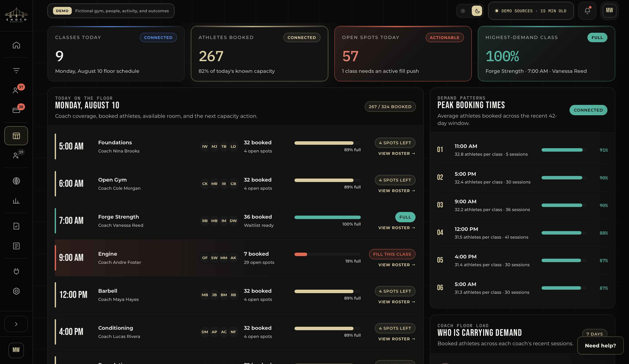View roster for 7:00 AM Forge Strength
629x364 pixels.
[x=396, y=228]
